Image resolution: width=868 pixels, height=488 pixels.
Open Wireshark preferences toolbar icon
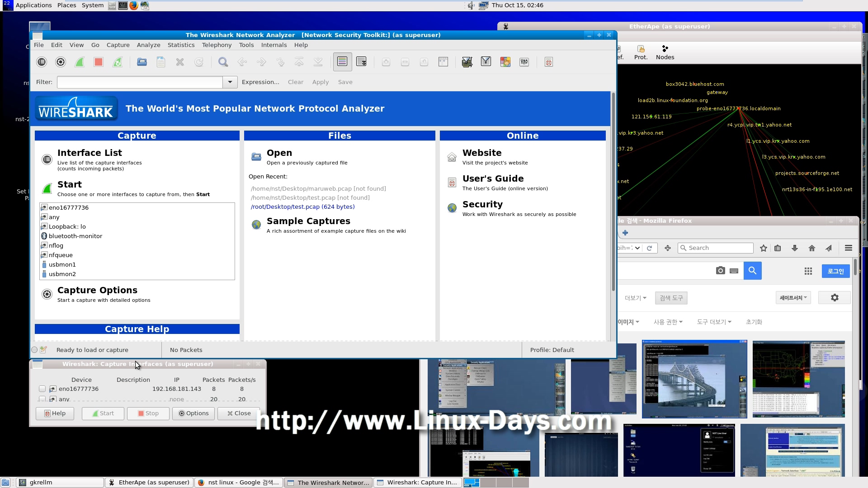[524, 62]
